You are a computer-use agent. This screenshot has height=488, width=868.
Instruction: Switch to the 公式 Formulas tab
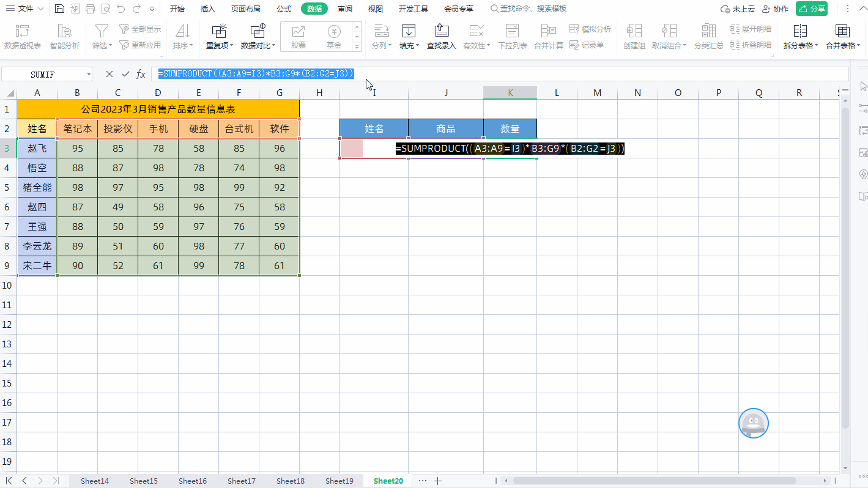[x=284, y=9]
